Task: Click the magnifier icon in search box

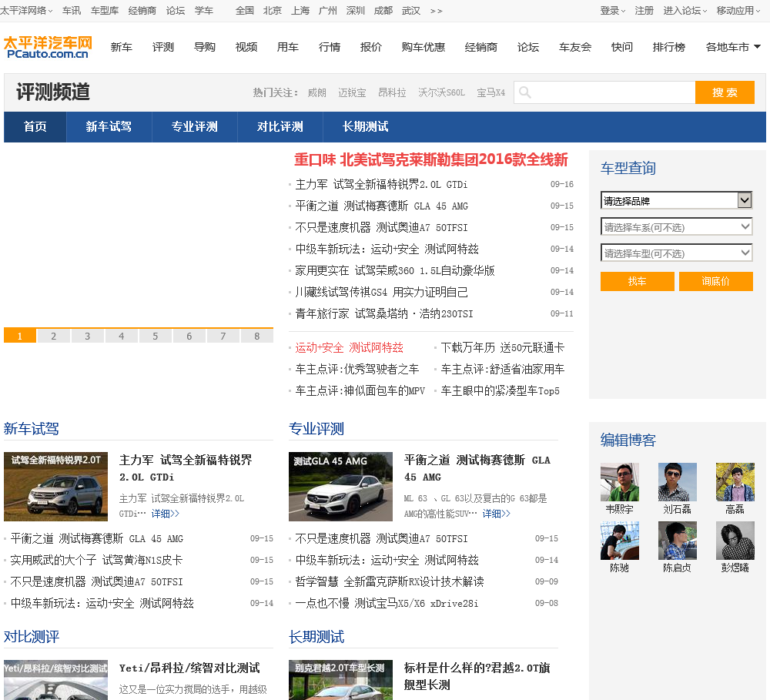Action: 525,92
